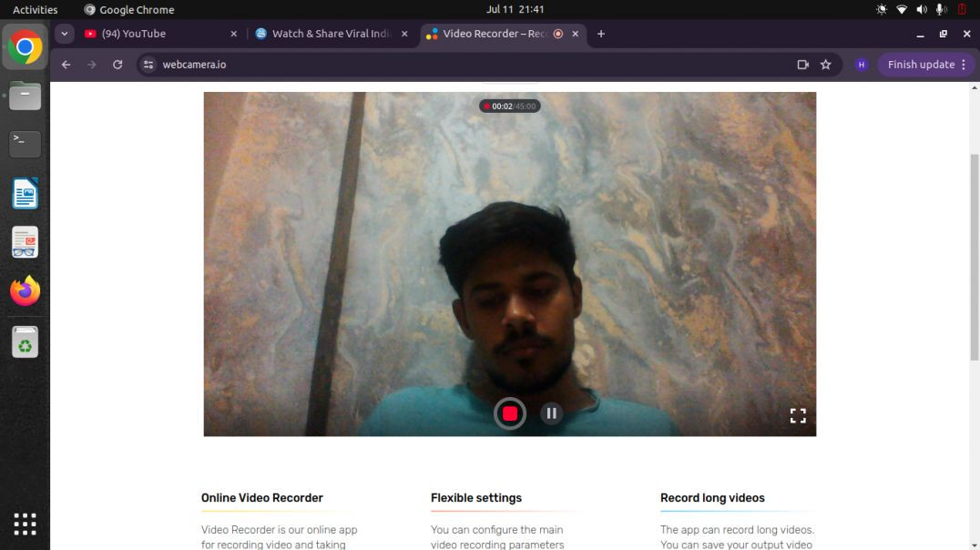Click the Finish update button
Image resolution: width=980 pixels, height=550 pixels.
(x=921, y=65)
